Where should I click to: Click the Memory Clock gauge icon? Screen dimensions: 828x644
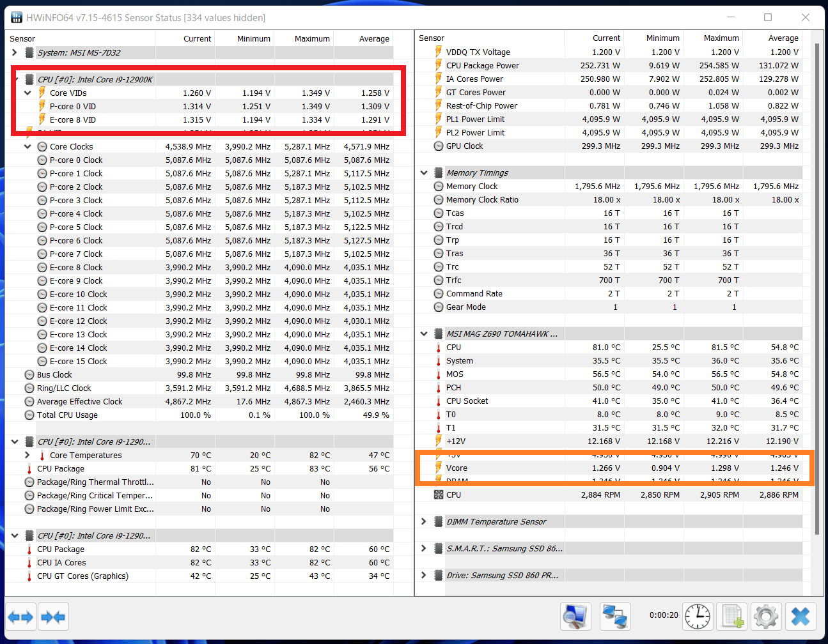tap(439, 186)
